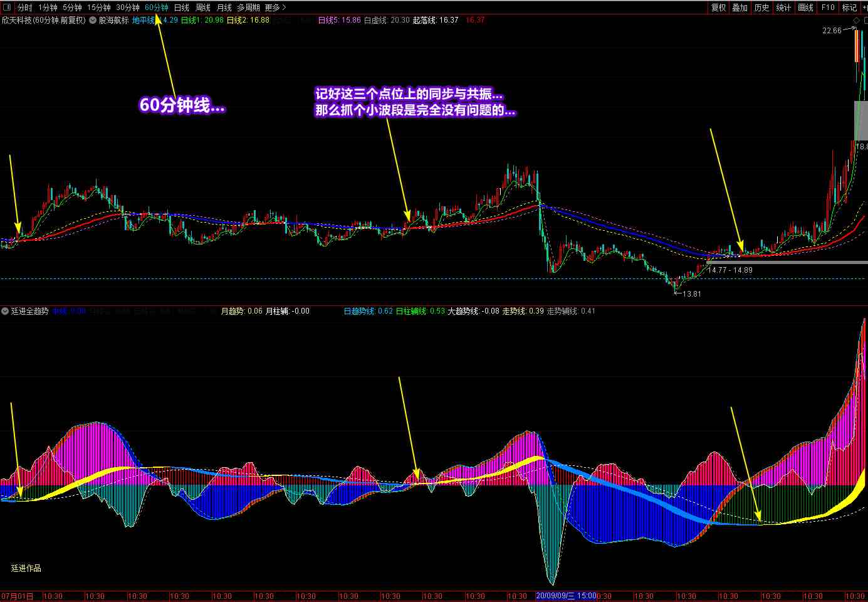Open the 统计 statistics tool
Image resolution: width=868 pixels, height=602 pixels.
(783, 8)
